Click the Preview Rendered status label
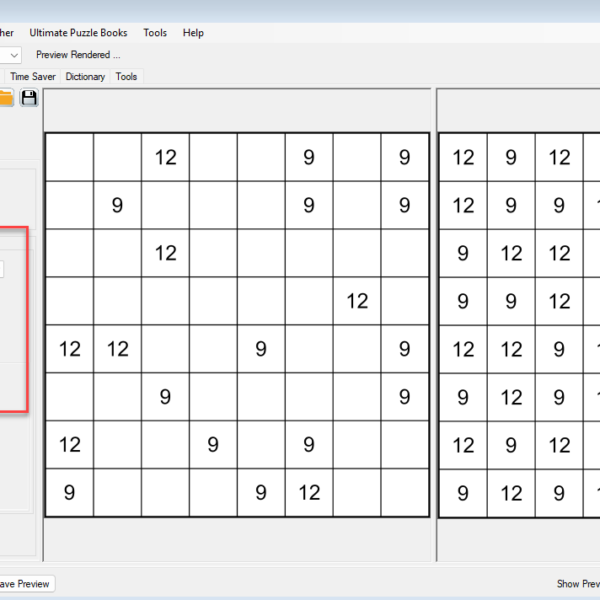This screenshot has width=600, height=600. coord(78,55)
